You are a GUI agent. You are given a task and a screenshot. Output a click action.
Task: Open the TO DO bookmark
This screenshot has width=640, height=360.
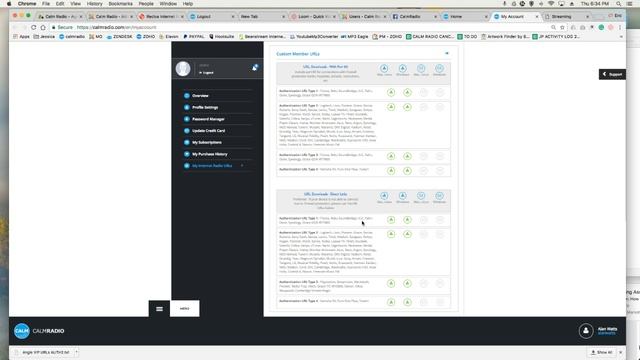(x=467, y=37)
